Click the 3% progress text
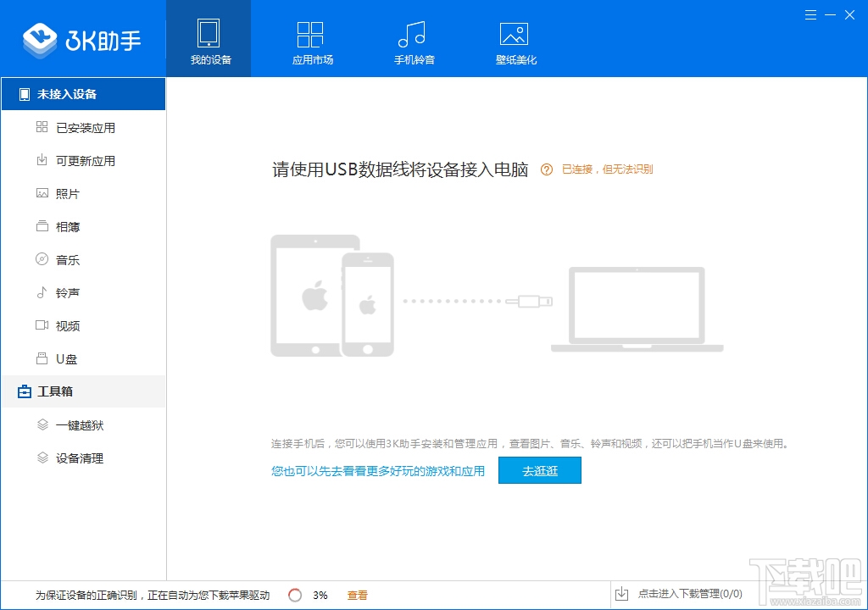This screenshot has width=868, height=610. point(320,596)
